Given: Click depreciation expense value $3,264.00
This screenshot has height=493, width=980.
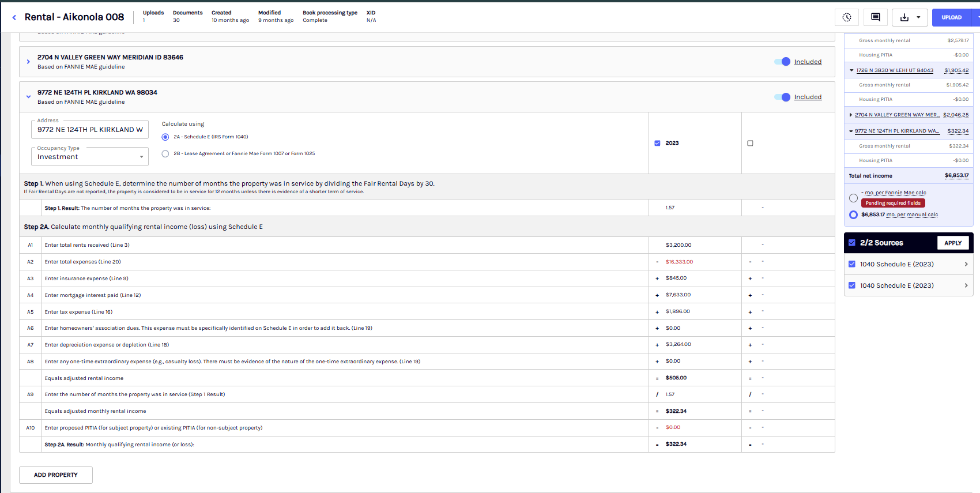Looking at the screenshot, I should pos(678,344).
